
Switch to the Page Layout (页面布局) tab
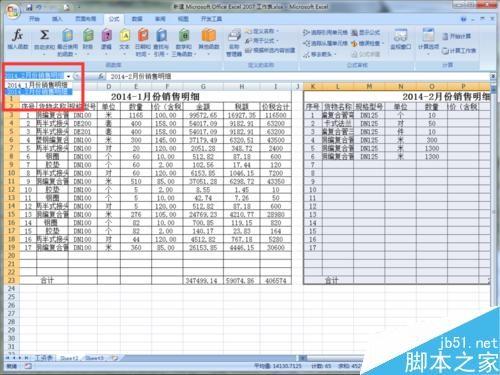point(85,19)
